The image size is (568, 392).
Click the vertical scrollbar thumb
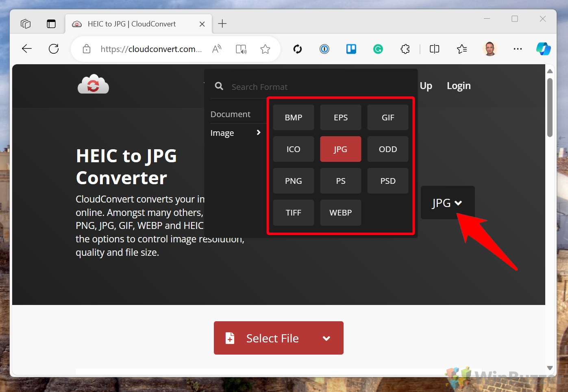pos(550,107)
